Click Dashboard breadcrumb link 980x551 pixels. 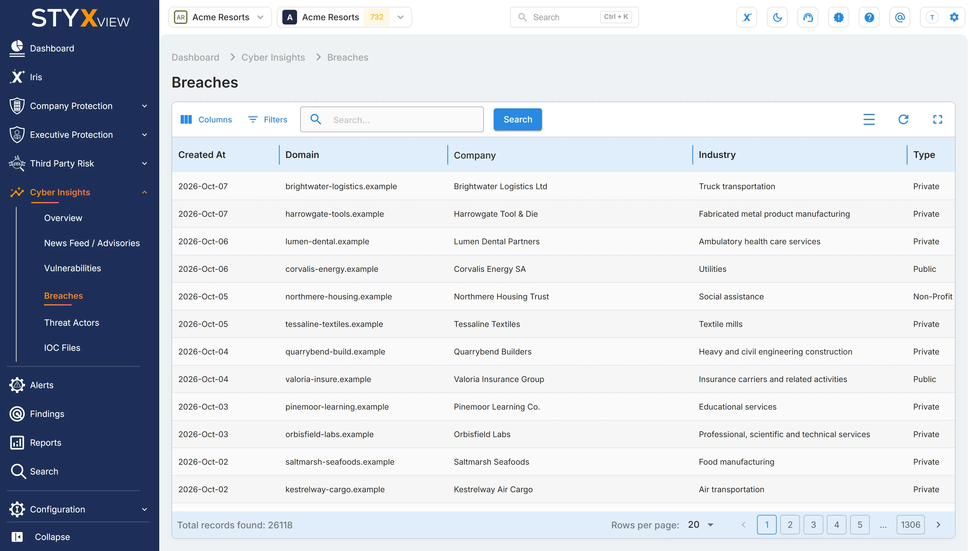(195, 57)
